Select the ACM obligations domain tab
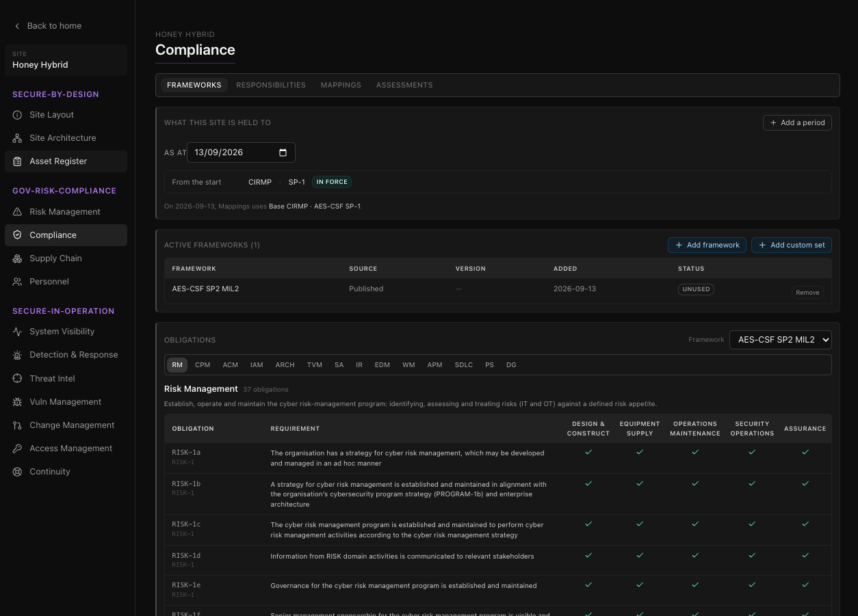This screenshot has height=616, width=858. pyautogui.click(x=231, y=365)
